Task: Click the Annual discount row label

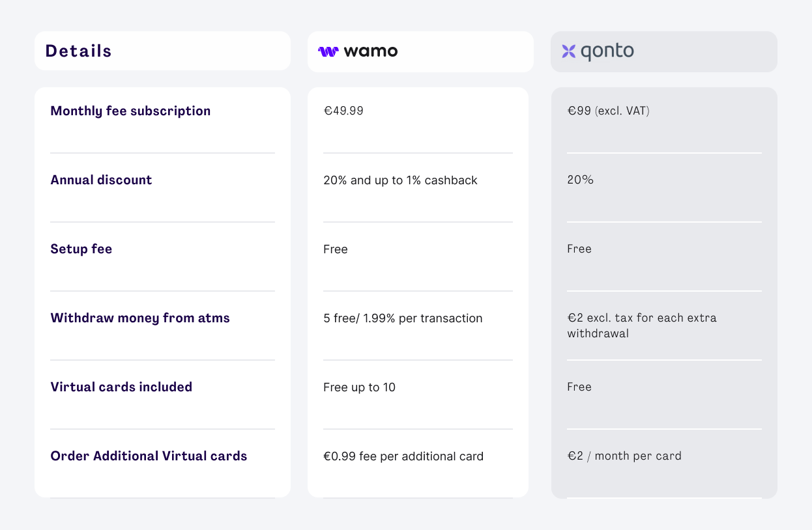Action: [x=101, y=180]
